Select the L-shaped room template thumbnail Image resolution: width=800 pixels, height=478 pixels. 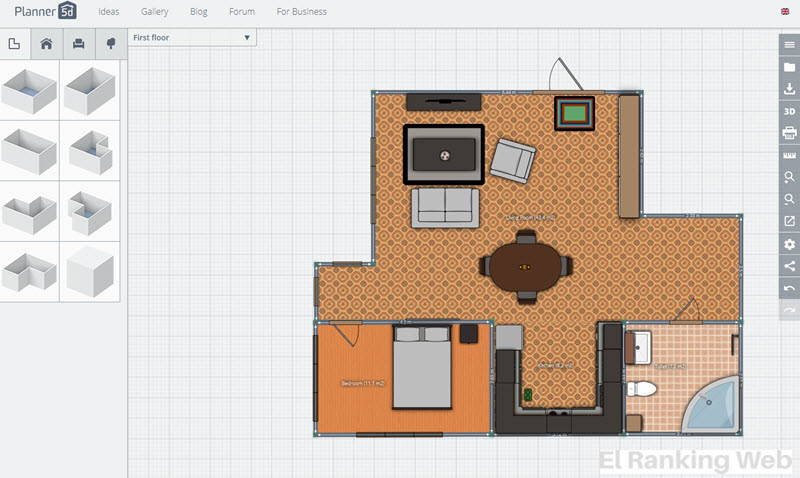tap(30, 271)
